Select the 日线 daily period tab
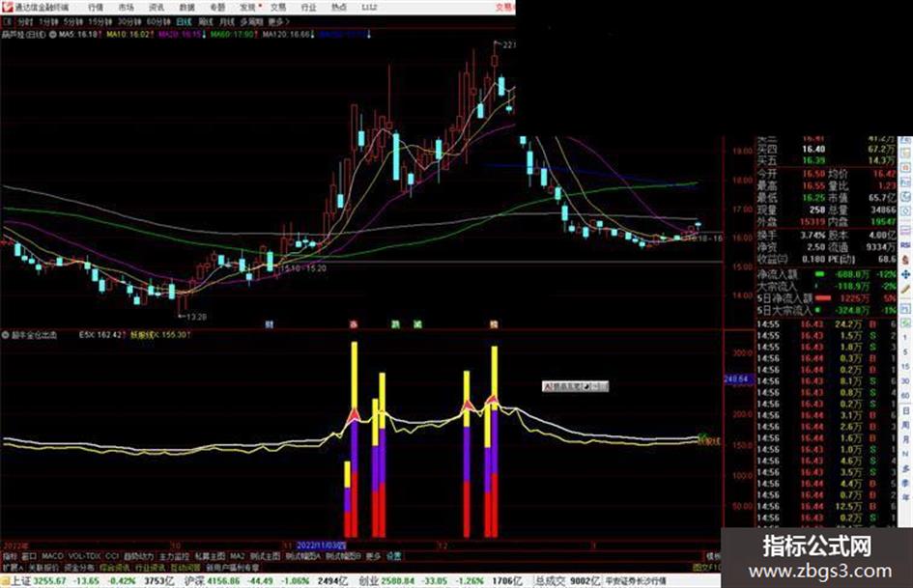The height and width of the screenshot is (588, 913). pyautogui.click(x=184, y=21)
